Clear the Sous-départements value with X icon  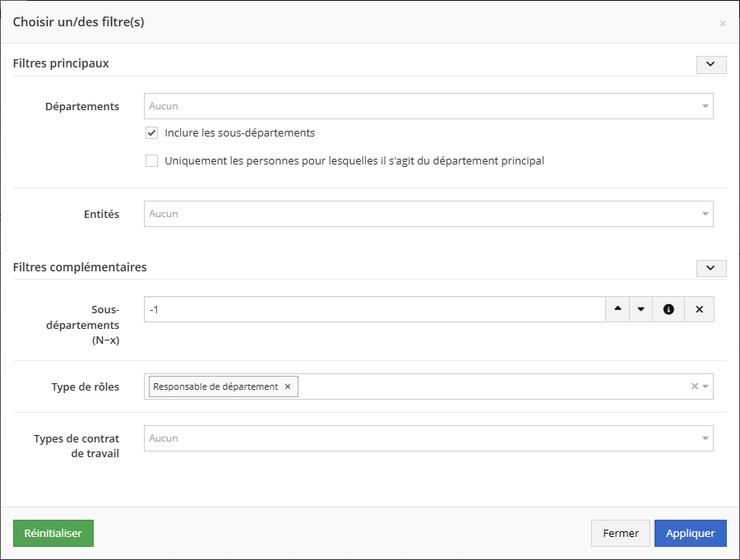coord(699,309)
